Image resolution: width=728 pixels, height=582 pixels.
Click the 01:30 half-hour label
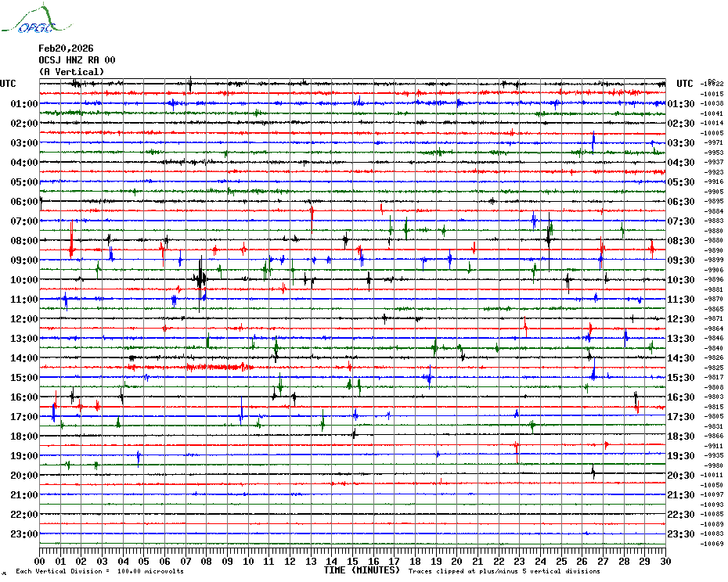coord(681,103)
